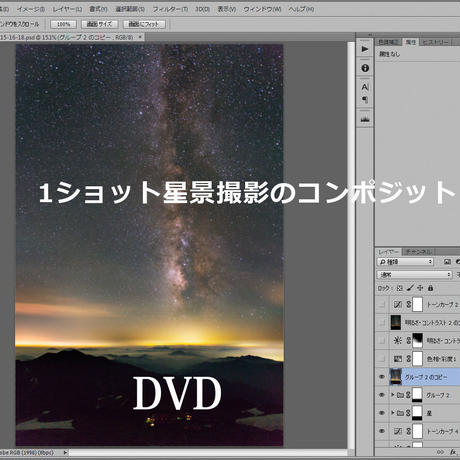The width and height of the screenshot is (460, 460).
Task: Click the lock all padlock icon
Action: click(x=430, y=288)
